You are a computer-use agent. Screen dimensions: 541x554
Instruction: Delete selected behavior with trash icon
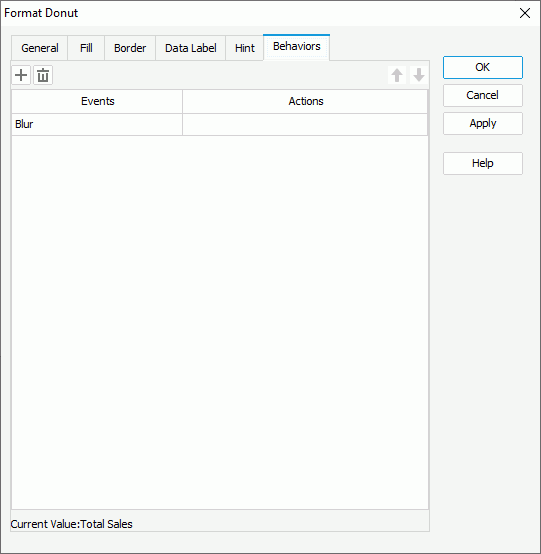tap(43, 75)
